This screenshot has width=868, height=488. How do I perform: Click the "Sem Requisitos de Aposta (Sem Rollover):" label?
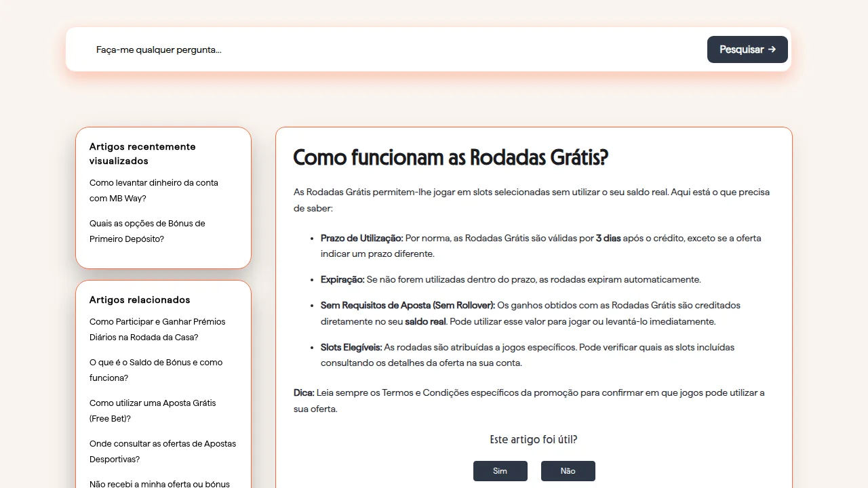[408, 306]
